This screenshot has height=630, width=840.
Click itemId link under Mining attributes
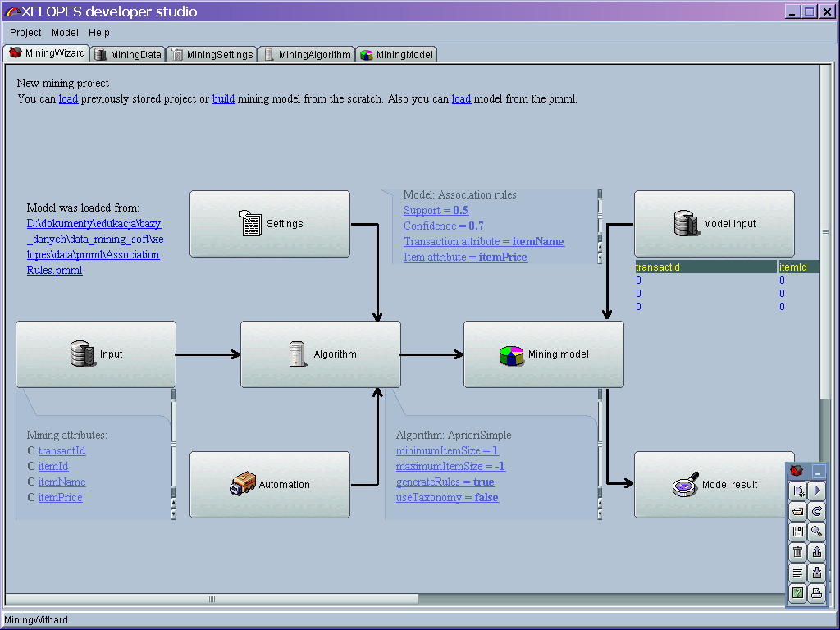[53, 467]
